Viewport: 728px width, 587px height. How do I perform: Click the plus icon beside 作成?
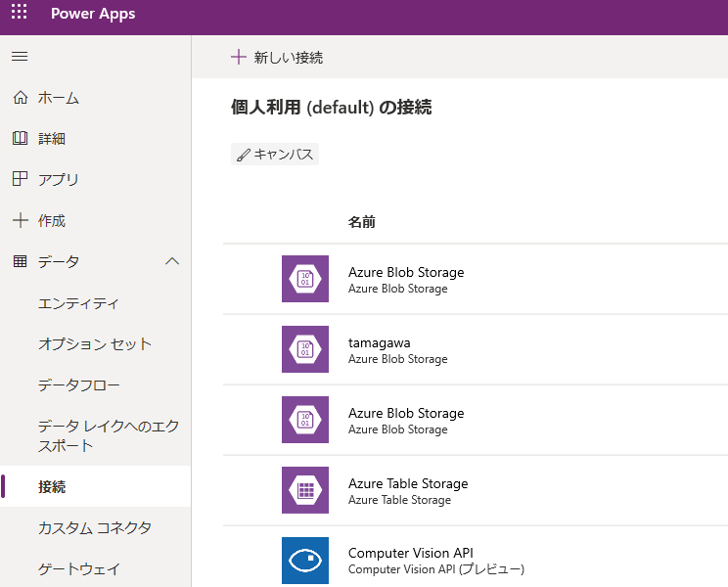pyautogui.click(x=20, y=220)
